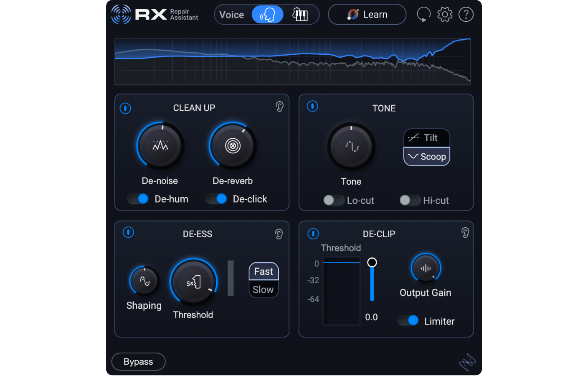Click the Clean Up ear preview icon
588x376 pixels.
(x=279, y=107)
